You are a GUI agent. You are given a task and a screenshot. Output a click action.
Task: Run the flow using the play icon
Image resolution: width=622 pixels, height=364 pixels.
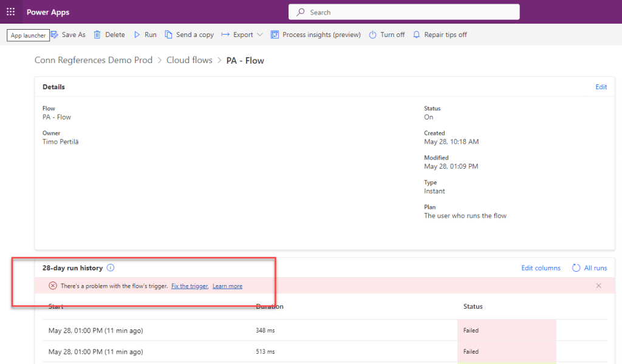pos(137,35)
